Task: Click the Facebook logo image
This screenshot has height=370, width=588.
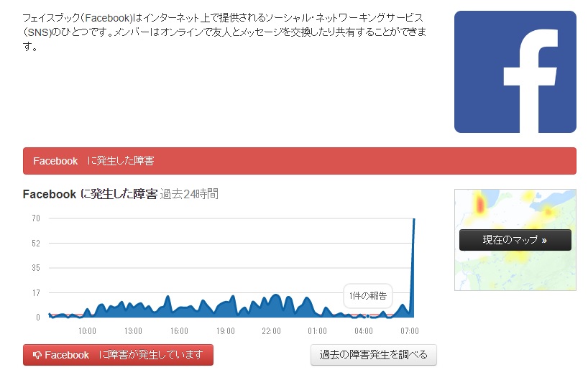Action: [x=515, y=72]
